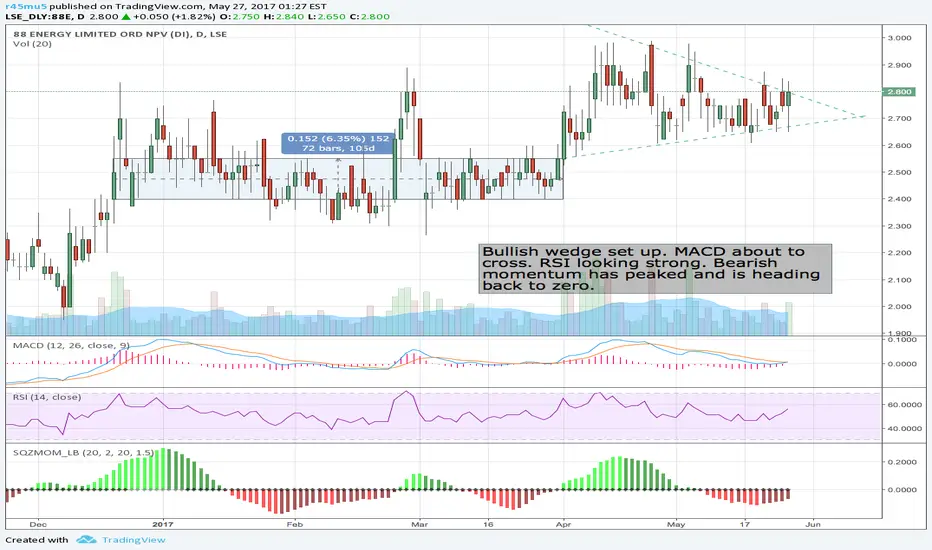This screenshot has width=932, height=550.
Task: Click the Apr label on time axis
Action: pos(563,524)
